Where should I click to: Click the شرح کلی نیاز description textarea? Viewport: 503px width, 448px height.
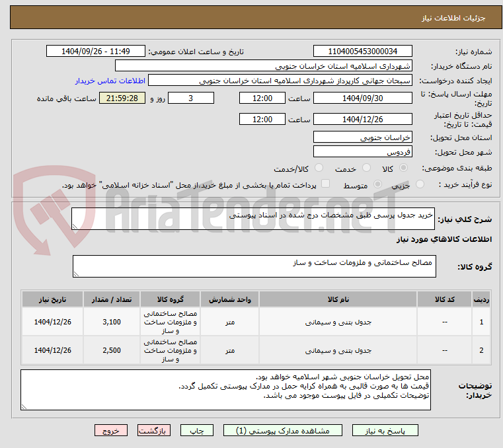pyautogui.click(x=252, y=219)
